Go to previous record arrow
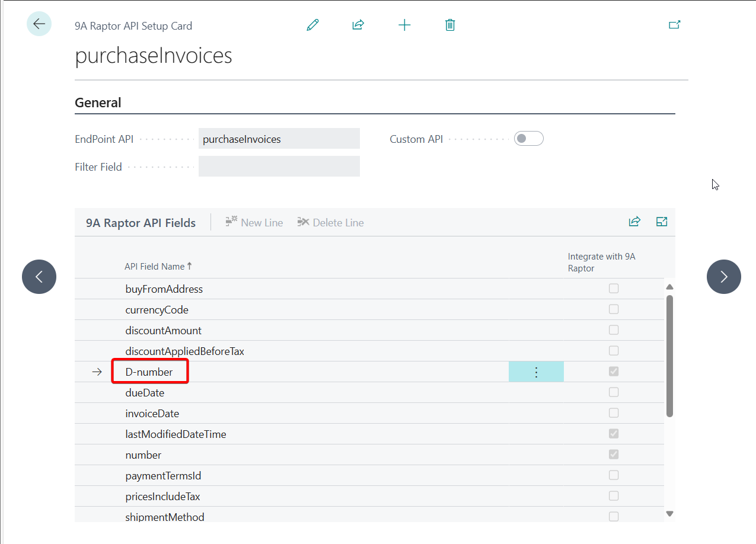The height and width of the screenshot is (544, 756). [39, 277]
